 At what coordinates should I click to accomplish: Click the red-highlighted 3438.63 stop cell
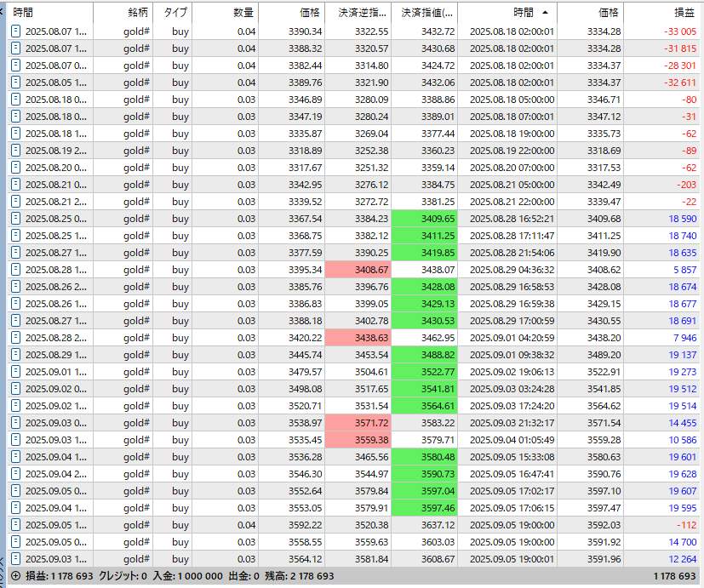[x=358, y=338]
